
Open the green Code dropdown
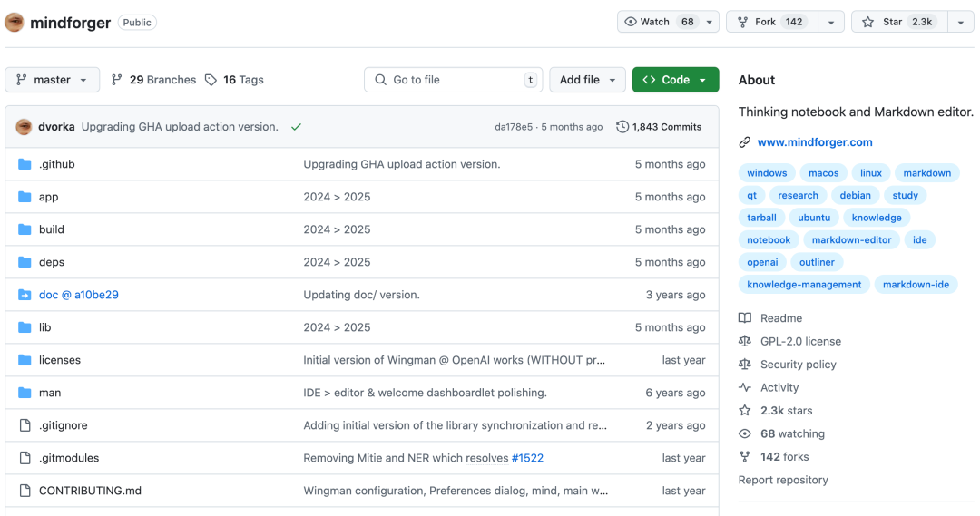676,80
